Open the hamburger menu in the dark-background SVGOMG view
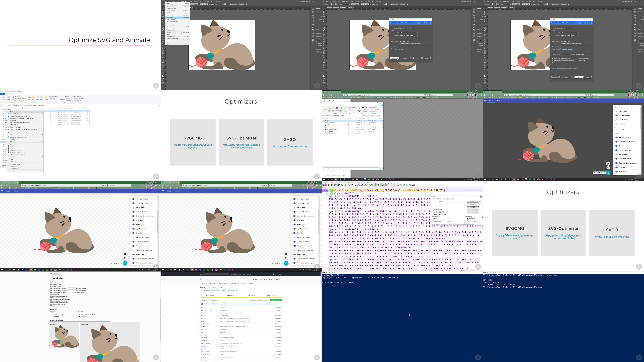The width and height of the screenshot is (644, 362). tap(485, 100)
